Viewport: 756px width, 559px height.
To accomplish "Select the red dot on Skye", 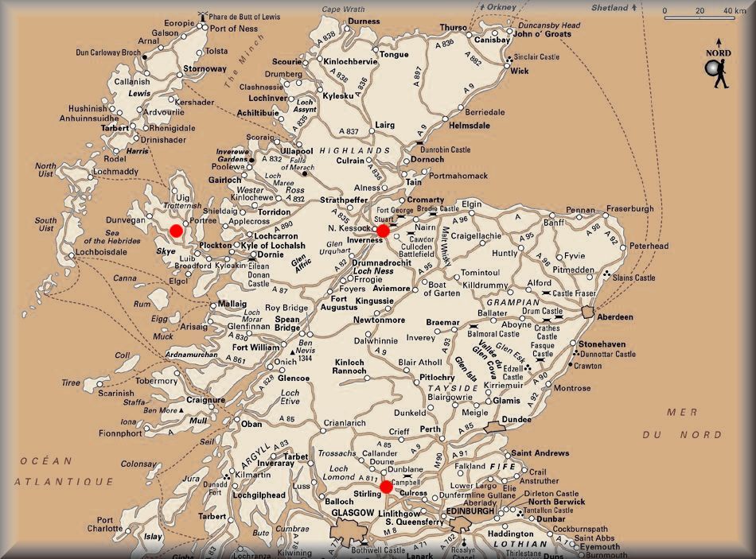I will pyautogui.click(x=176, y=231).
